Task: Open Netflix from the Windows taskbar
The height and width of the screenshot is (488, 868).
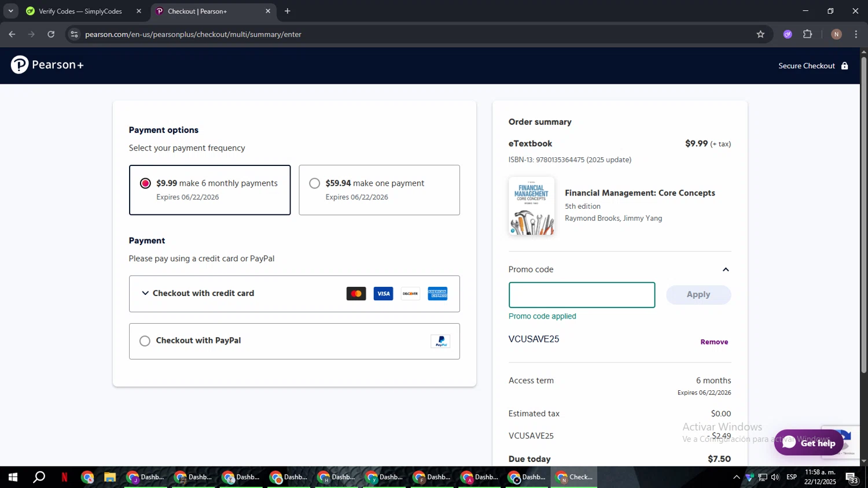Action: pos(64,477)
